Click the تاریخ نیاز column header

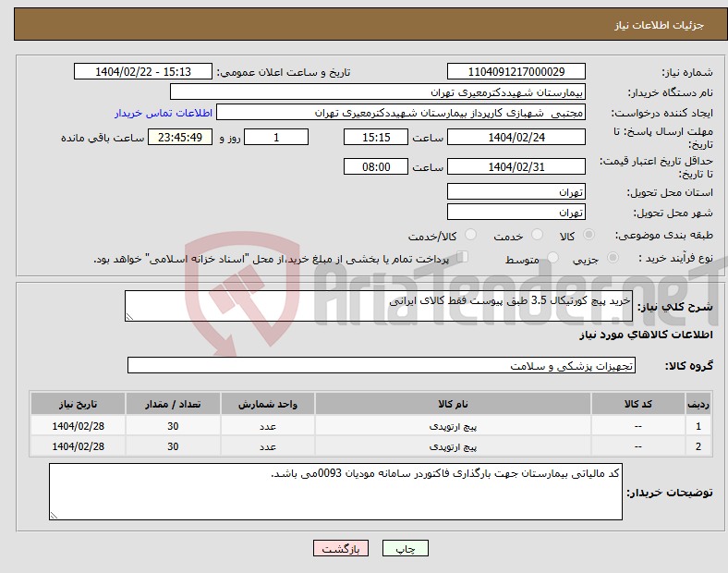[x=78, y=404]
